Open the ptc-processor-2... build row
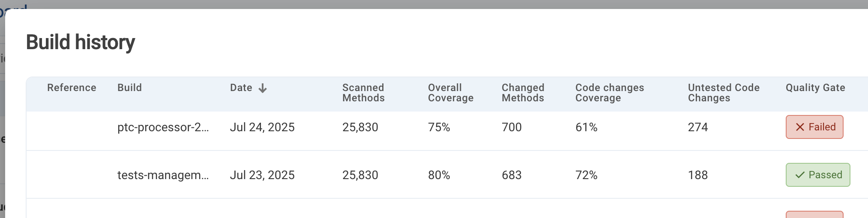This screenshot has width=868, height=218. click(x=163, y=127)
